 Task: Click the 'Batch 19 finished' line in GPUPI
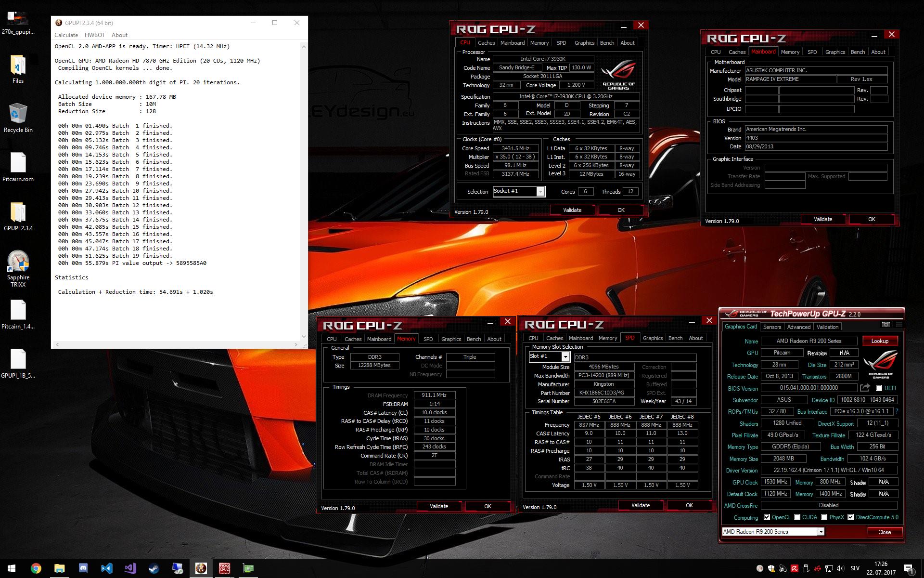pyautogui.click(x=115, y=256)
